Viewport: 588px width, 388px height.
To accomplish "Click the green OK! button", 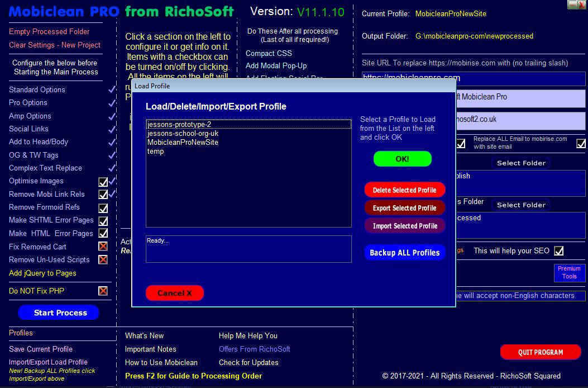I will (x=403, y=159).
